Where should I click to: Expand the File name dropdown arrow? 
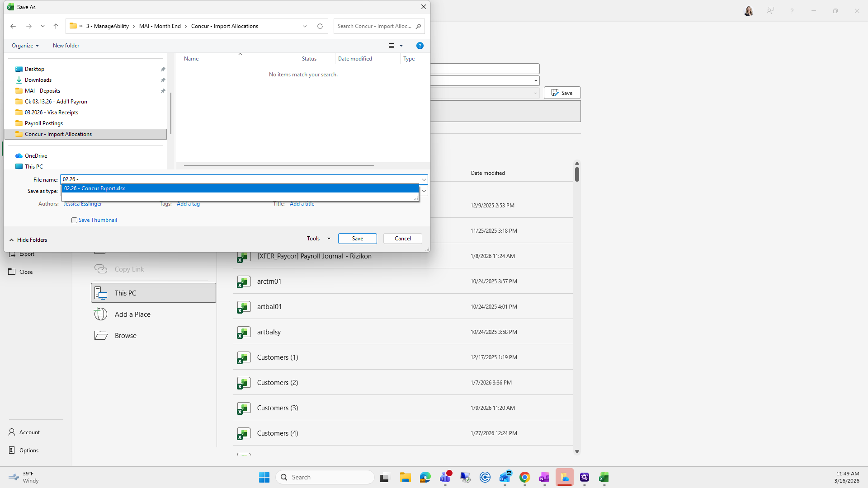(x=424, y=179)
